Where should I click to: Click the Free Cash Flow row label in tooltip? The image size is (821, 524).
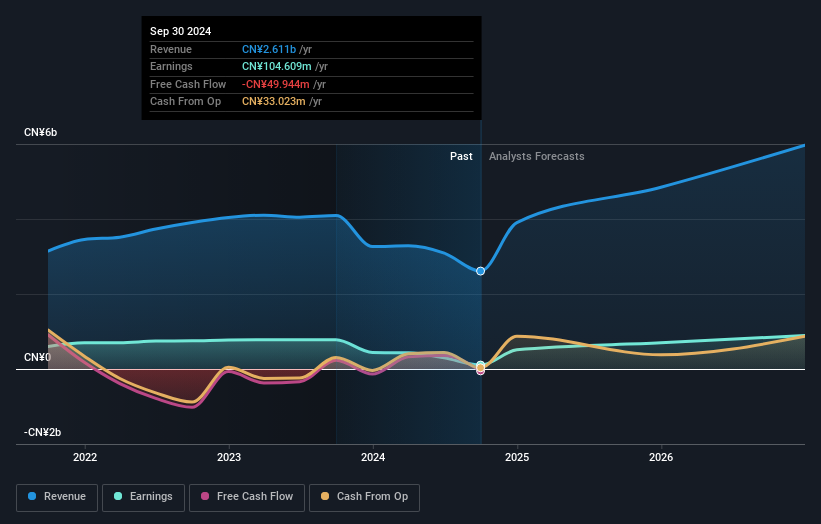[188, 84]
